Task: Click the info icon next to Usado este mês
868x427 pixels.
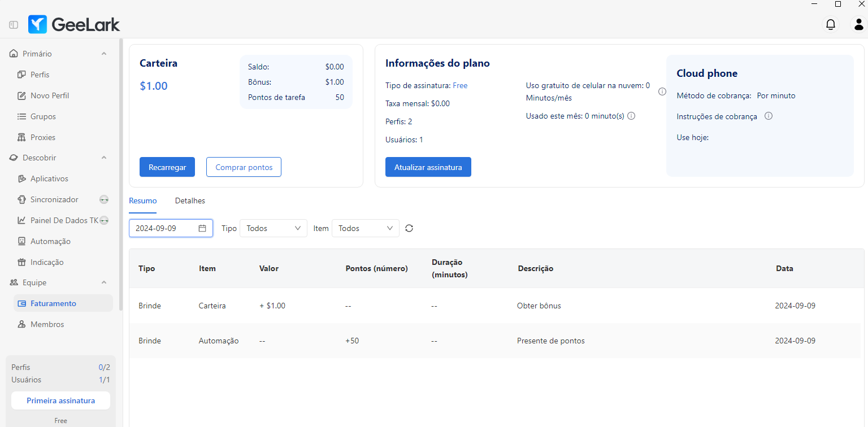Action: 632,116
